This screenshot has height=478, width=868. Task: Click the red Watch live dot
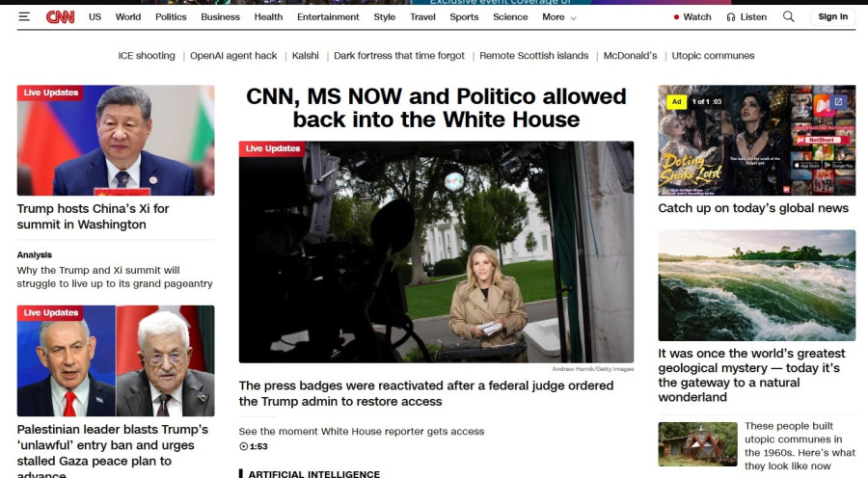676,17
